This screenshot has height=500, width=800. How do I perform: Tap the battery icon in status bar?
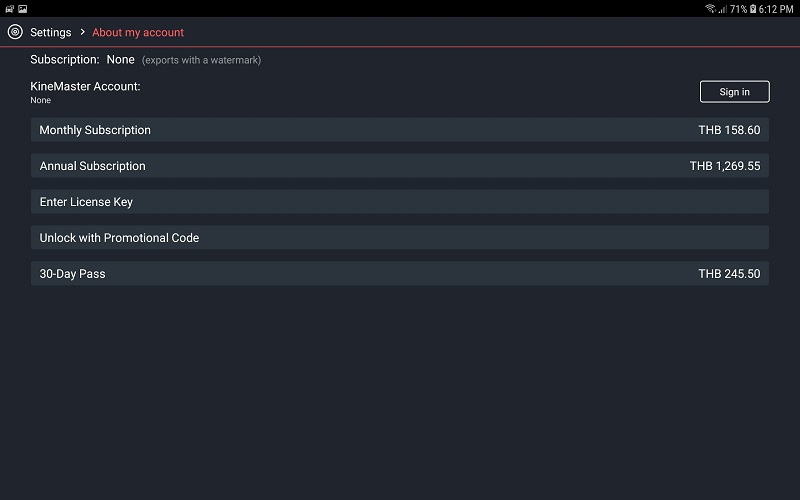tap(754, 8)
